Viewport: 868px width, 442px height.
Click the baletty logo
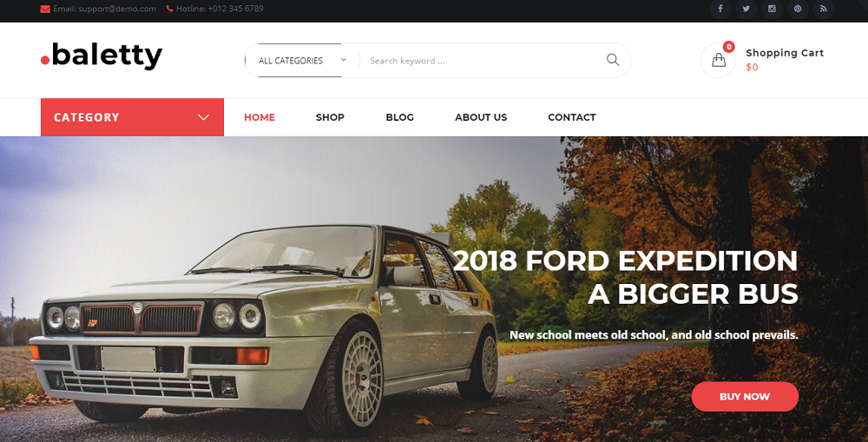(102, 56)
